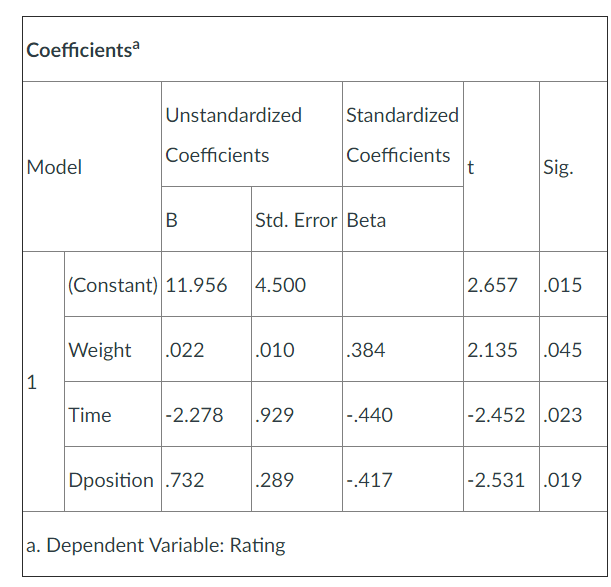The image size is (611, 587).
Task: Click the Unstandardized Coefficients header
Action: tap(233, 135)
